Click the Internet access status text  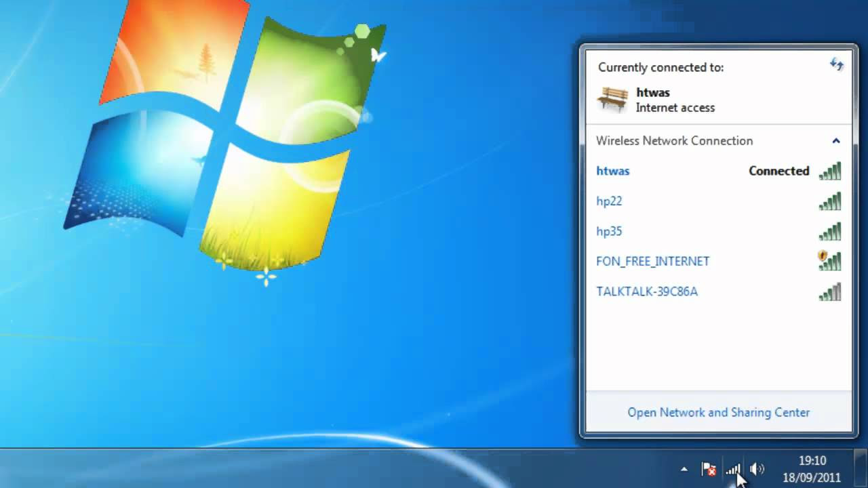(x=675, y=108)
